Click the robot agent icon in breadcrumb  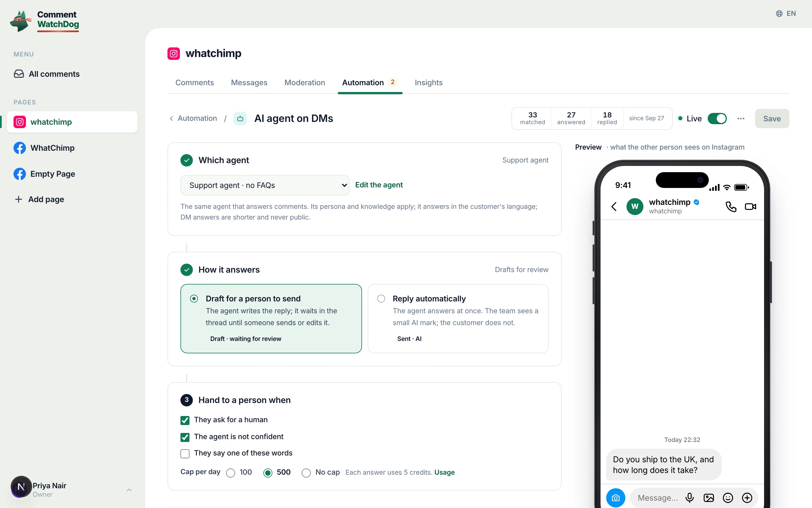tap(240, 119)
